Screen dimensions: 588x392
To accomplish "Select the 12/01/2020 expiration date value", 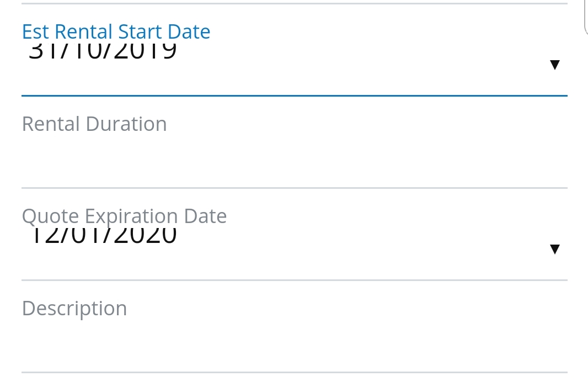I will tap(103, 236).
